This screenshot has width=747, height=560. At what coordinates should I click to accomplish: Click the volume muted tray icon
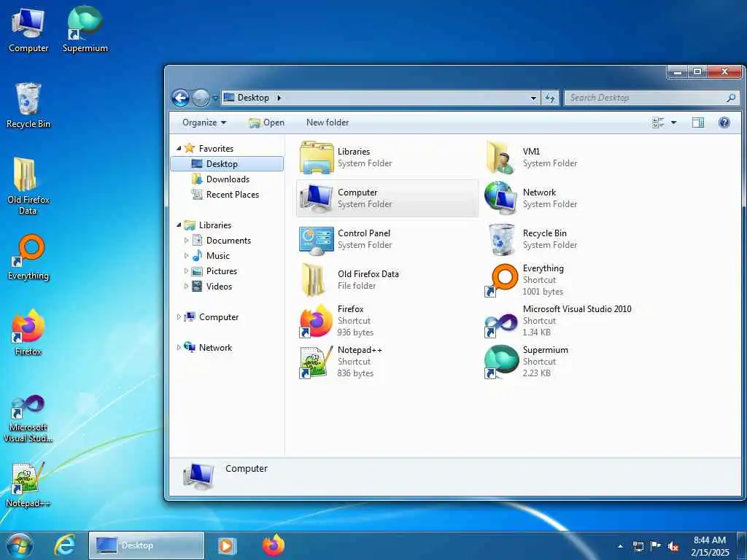tap(673, 546)
